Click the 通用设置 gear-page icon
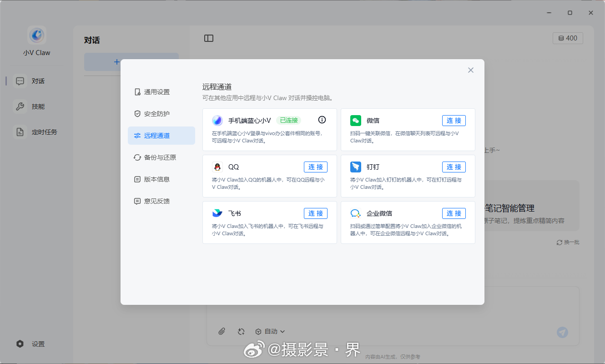The image size is (605, 364). point(137,92)
